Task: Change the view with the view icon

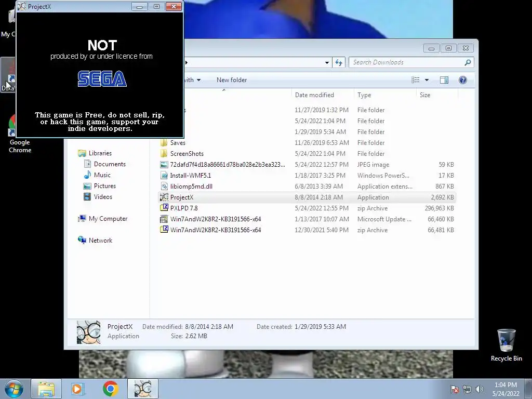Action: coord(415,80)
